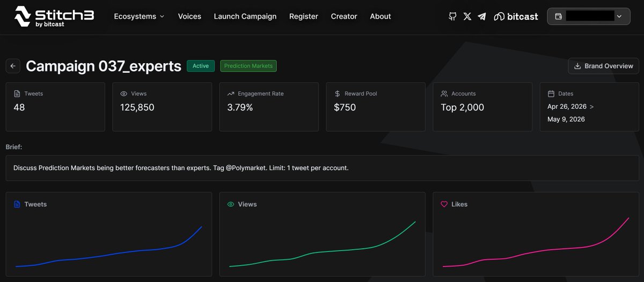This screenshot has height=282, width=644.
Task: Open the GitHub icon link
Action: point(452,17)
